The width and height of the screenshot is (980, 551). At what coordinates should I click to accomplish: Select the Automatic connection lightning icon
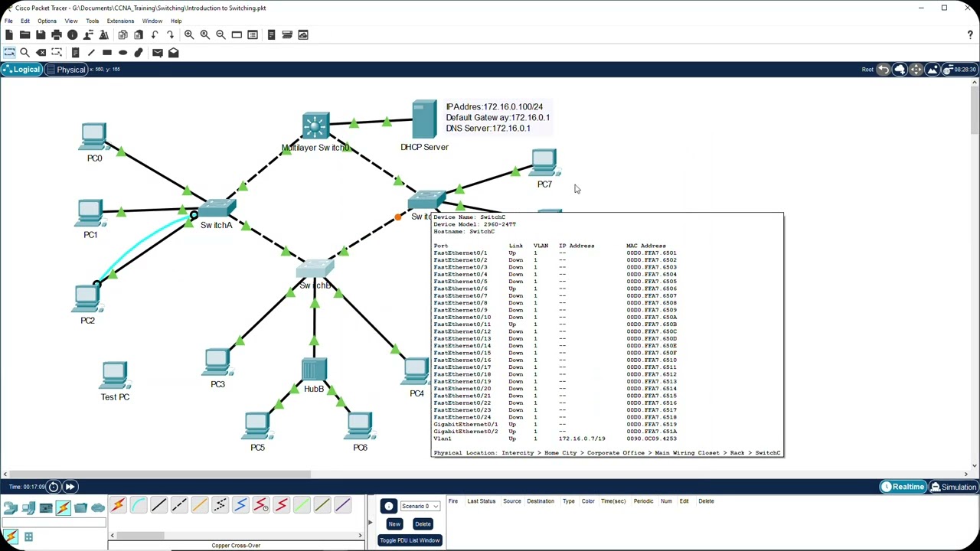click(118, 505)
